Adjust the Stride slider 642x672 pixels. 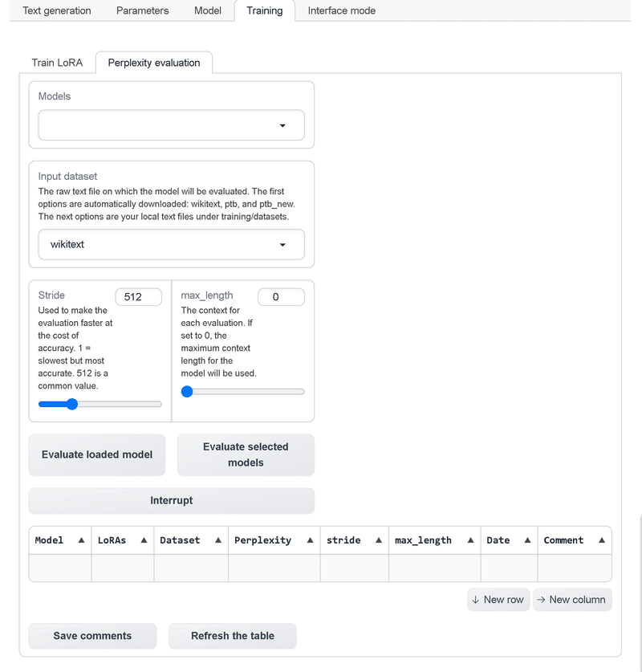click(x=71, y=404)
